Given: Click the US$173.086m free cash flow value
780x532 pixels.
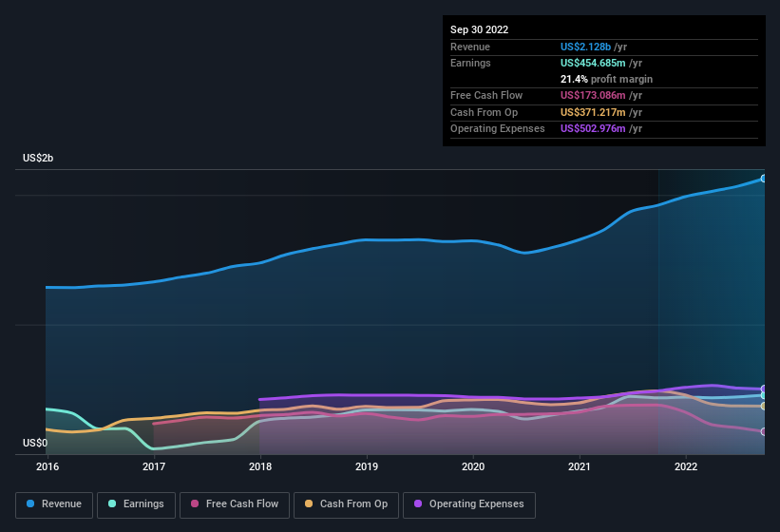Looking at the screenshot, I should pos(593,95).
